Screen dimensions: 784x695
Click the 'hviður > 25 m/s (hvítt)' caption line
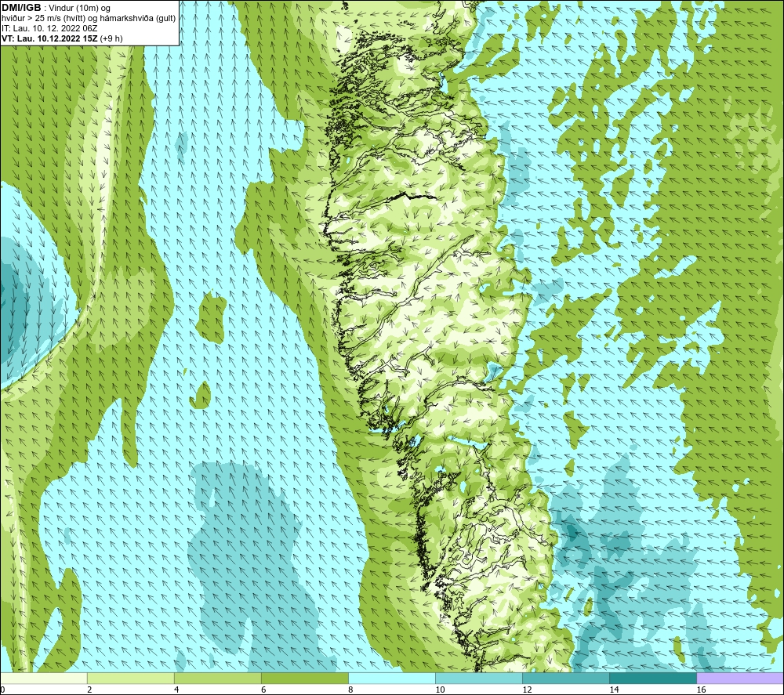pos(89,19)
